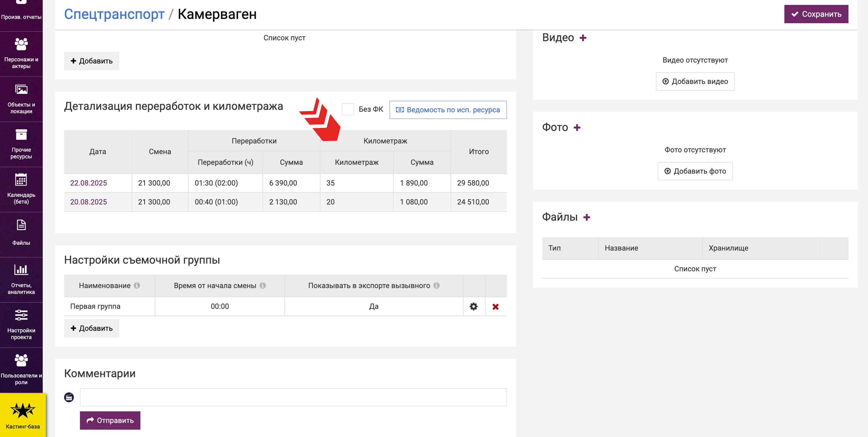Open Настройки проекта in sidebar
The width and height of the screenshot is (868, 437).
pos(21,324)
